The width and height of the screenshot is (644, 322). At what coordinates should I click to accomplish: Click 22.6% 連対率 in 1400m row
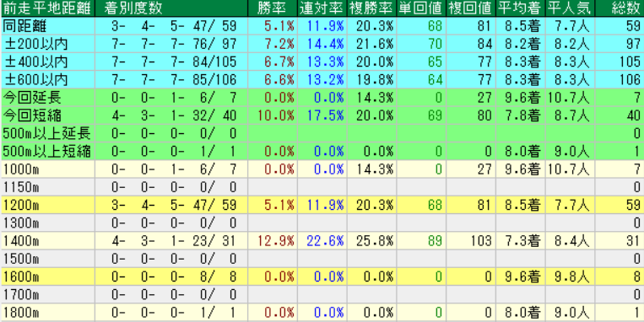pyautogui.click(x=326, y=241)
